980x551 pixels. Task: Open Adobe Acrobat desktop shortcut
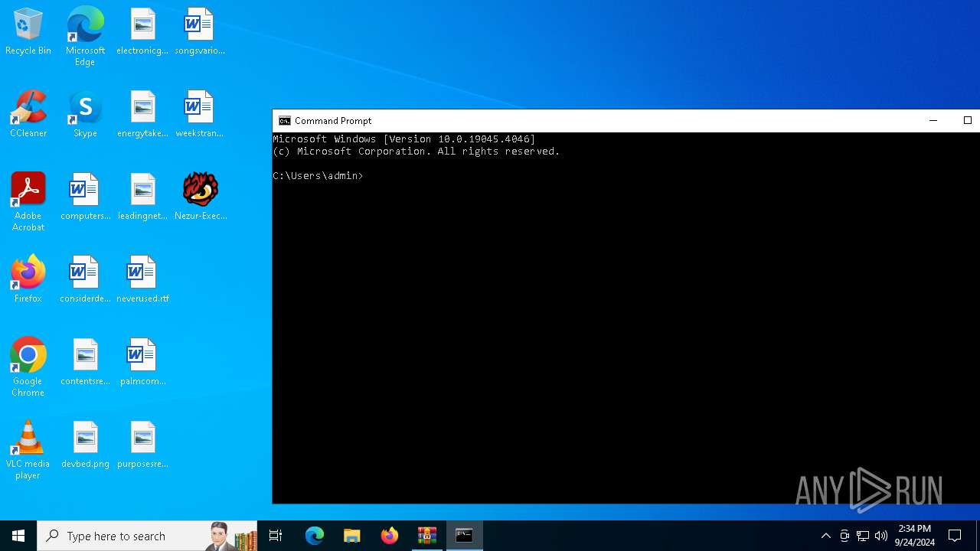[x=28, y=202]
